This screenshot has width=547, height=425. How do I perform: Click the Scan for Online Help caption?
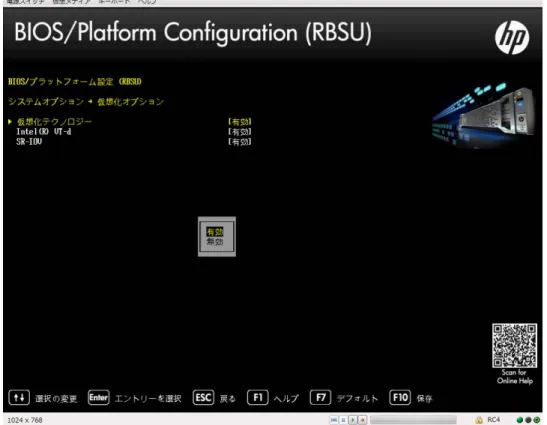click(x=515, y=376)
